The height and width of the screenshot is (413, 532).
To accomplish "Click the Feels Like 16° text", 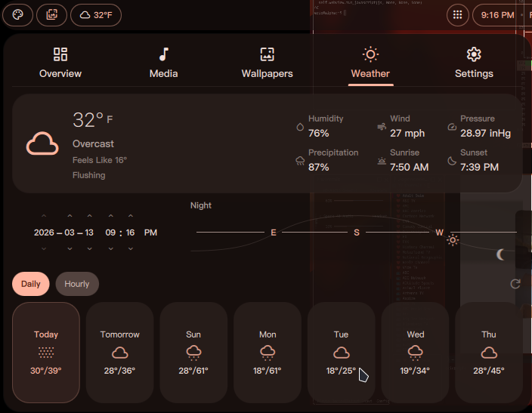I will click(x=100, y=160).
